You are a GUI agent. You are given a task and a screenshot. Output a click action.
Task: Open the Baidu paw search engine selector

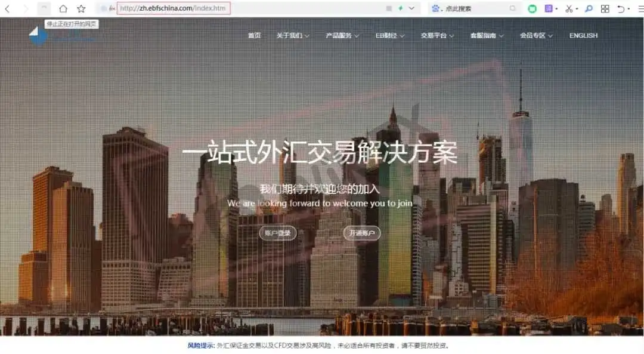tap(436, 8)
